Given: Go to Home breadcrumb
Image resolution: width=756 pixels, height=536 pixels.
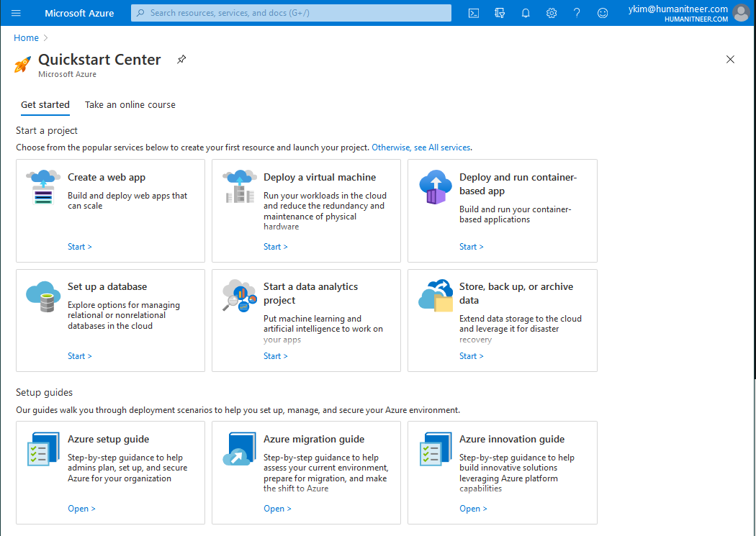Looking at the screenshot, I should tap(26, 37).
